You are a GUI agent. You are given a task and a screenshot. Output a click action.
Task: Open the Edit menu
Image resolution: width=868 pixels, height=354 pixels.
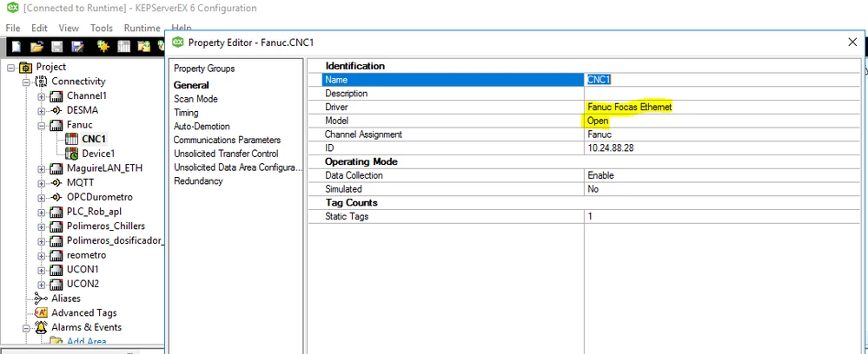click(x=39, y=28)
